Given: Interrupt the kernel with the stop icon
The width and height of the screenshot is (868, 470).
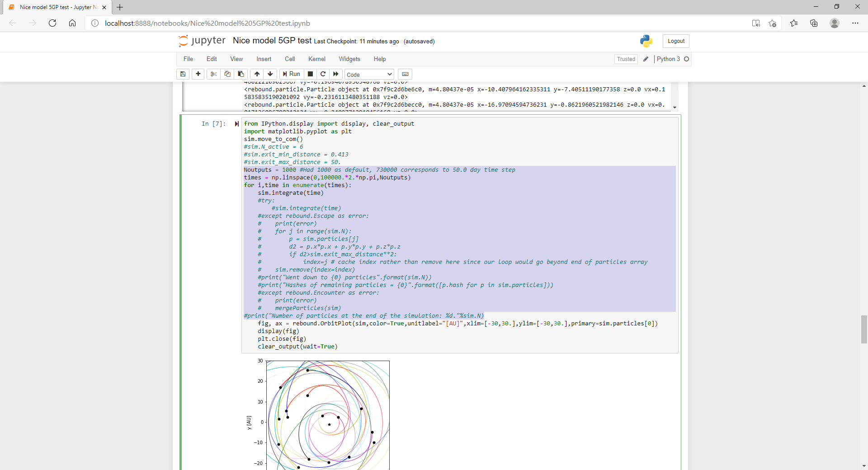Looking at the screenshot, I should [x=310, y=74].
